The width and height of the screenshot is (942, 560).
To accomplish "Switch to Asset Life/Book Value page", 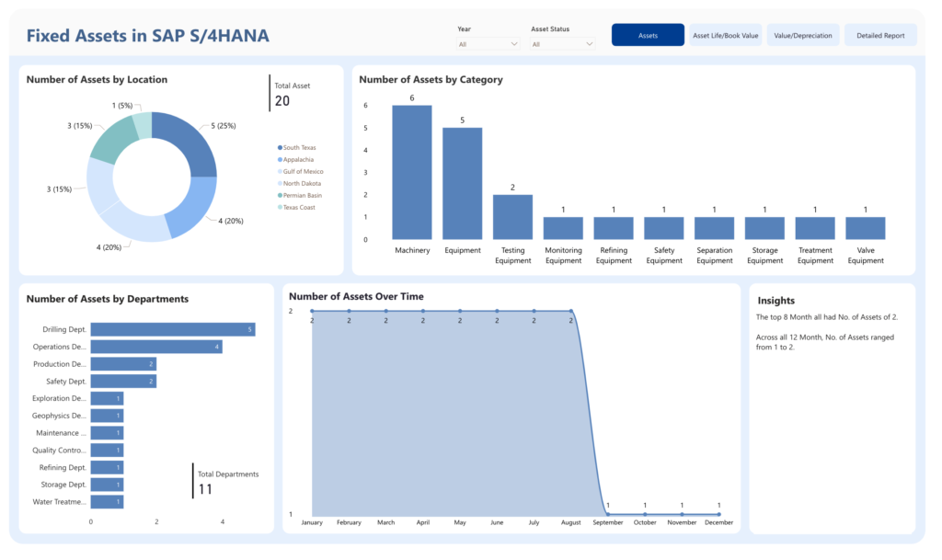I will point(725,36).
